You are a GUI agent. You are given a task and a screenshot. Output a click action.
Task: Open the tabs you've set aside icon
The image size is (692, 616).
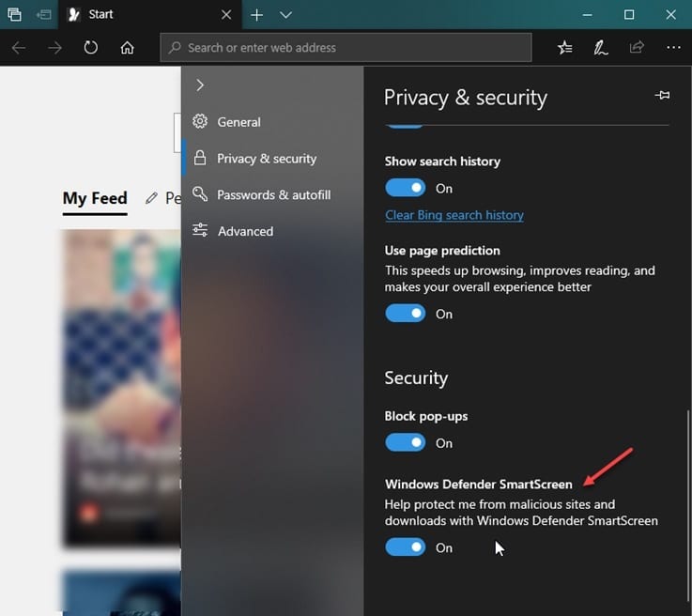click(14, 15)
